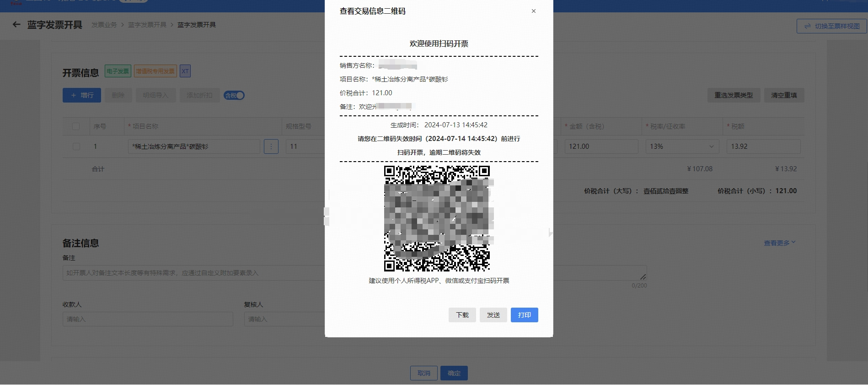Open the 13% tax rate dropdown
This screenshot has height=385, width=868.
click(x=682, y=146)
